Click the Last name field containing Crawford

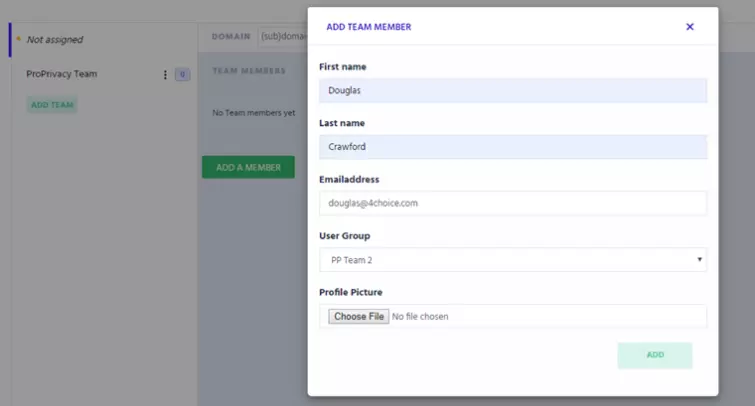pos(512,147)
